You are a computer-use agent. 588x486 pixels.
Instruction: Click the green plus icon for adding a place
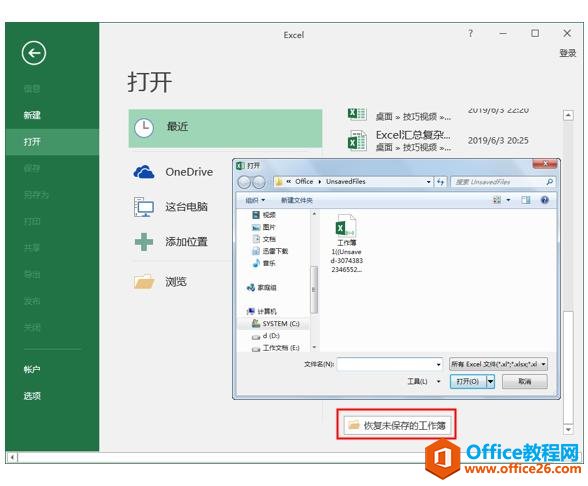click(x=144, y=242)
